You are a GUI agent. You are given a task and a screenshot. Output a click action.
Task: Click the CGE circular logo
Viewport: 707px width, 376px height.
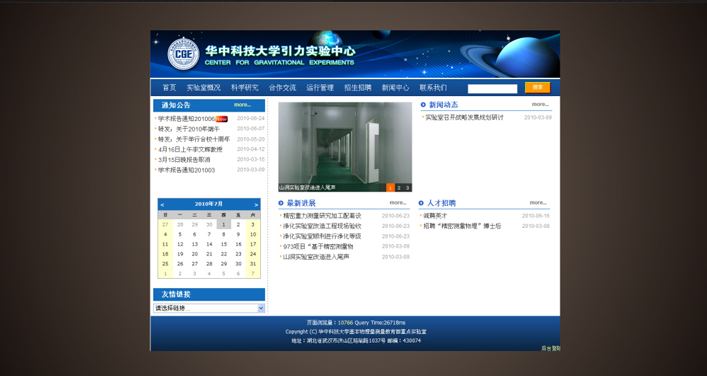[183, 54]
